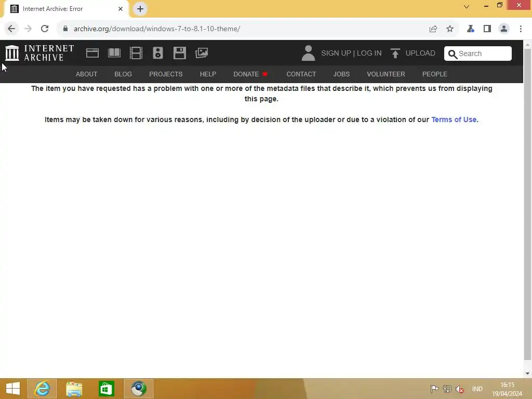Open the Web (Wayback Machine) icon
Image resolution: width=532 pixels, height=399 pixels.
(x=92, y=54)
